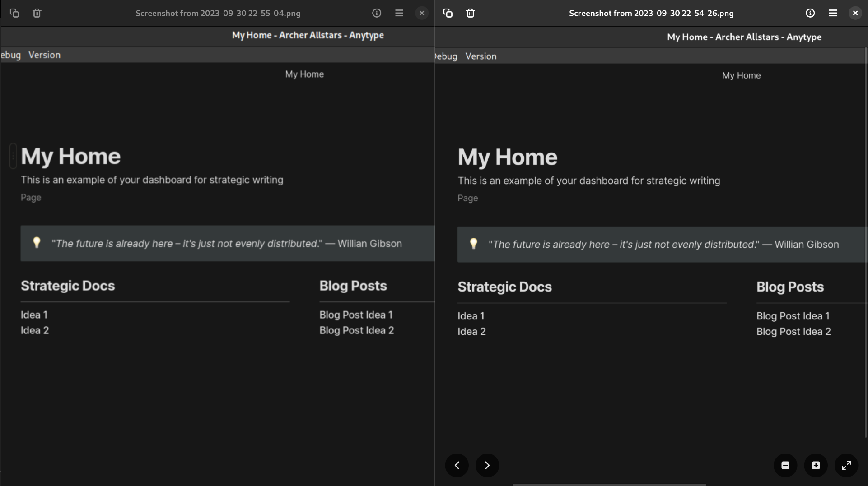Zoom out of the right image
This screenshot has height=486, width=868.
point(785,465)
